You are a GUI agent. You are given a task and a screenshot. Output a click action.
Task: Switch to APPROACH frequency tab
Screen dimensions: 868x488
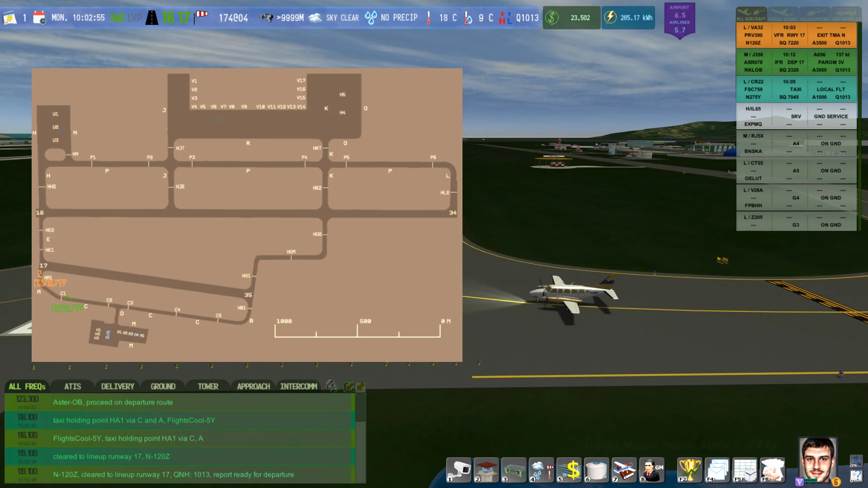coord(253,386)
